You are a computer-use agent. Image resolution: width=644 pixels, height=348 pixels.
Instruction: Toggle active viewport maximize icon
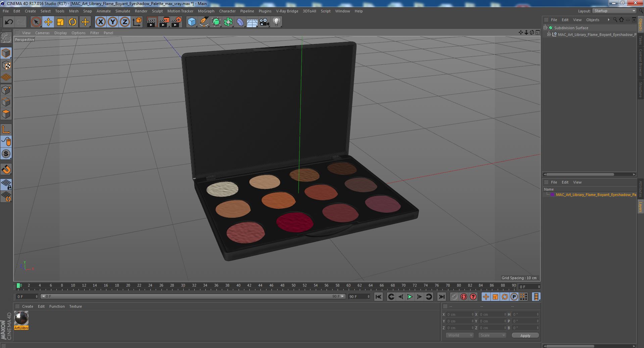(x=538, y=33)
